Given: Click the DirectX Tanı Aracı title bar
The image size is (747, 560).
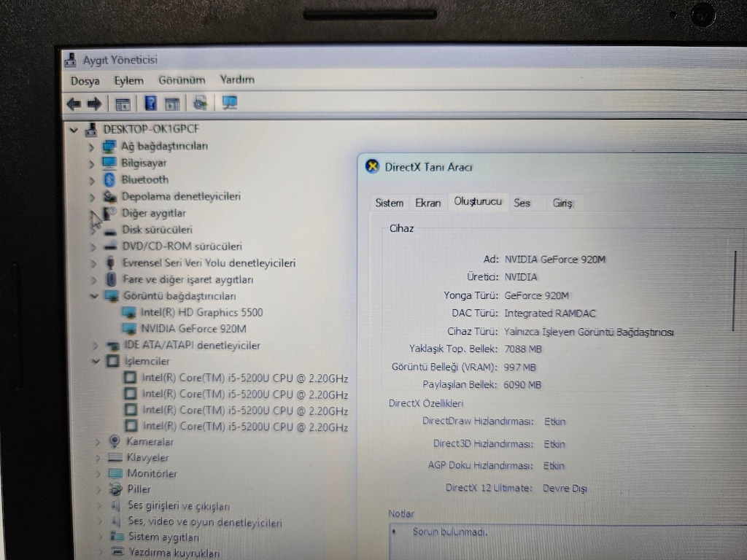Looking at the screenshot, I should (552, 167).
